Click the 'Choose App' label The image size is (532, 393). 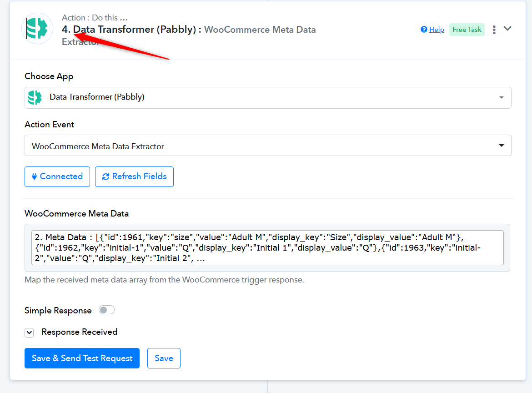(49, 77)
